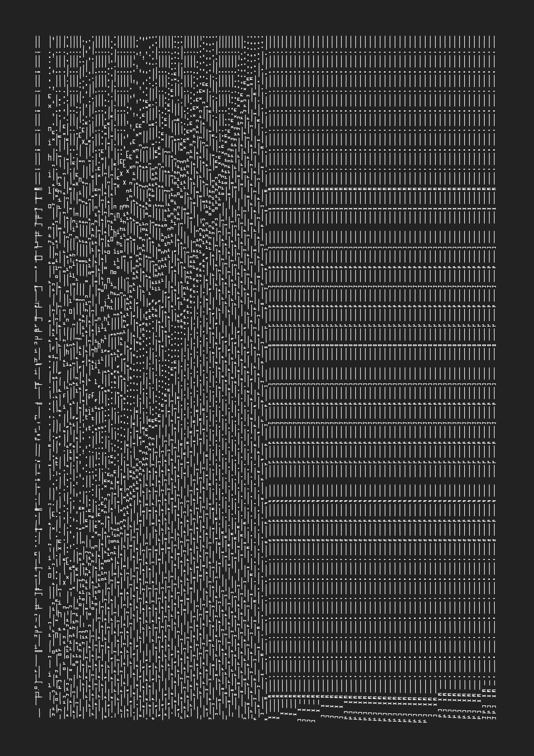This screenshot has height=756, width=534.
Task: Click the xxxx group in the bottom staircase
Action: [x=288, y=714]
